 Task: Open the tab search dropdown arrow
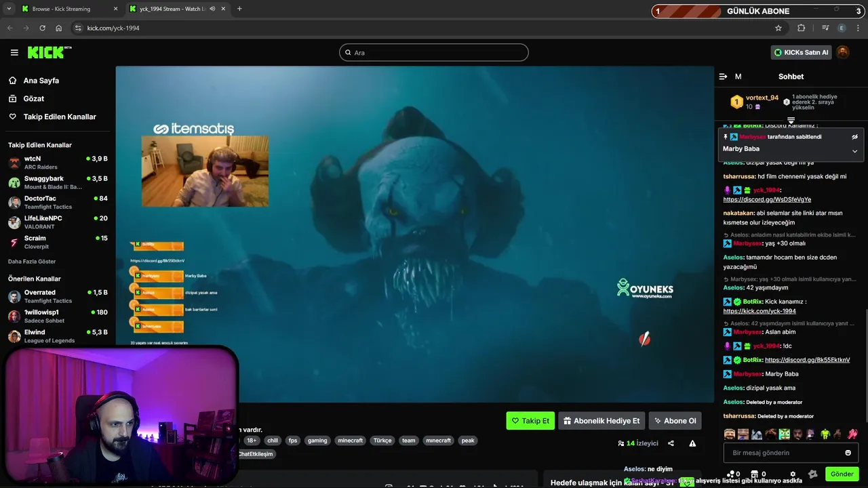[8, 9]
